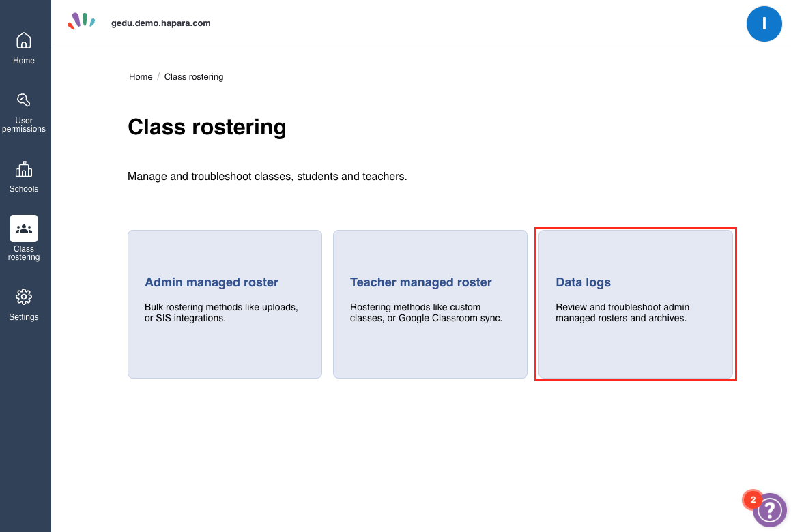The height and width of the screenshot is (532, 791).
Task: Open the purple help widget
Action: pos(771,509)
